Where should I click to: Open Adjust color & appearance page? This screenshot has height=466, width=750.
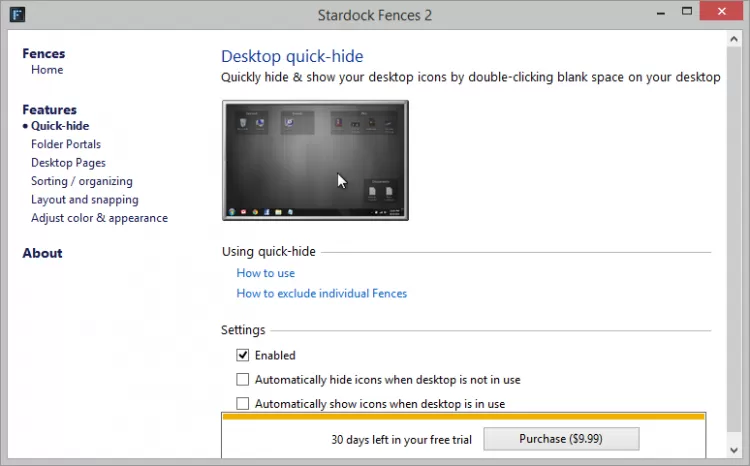[99, 218]
